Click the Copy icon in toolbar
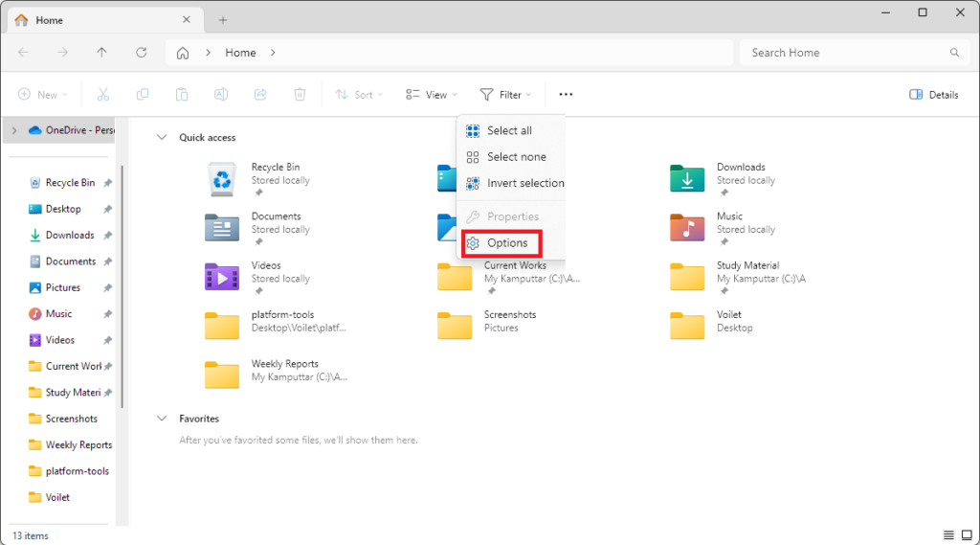 click(143, 95)
